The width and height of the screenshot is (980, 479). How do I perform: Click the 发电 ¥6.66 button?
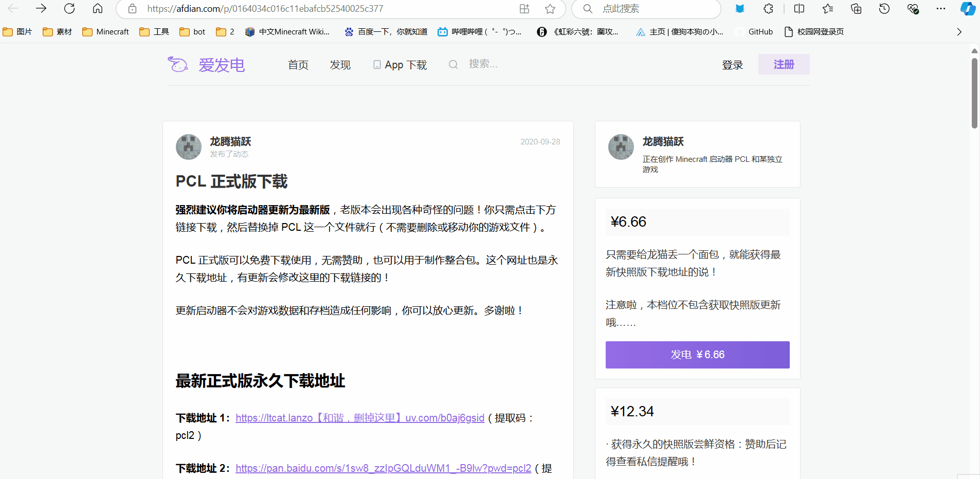697,355
